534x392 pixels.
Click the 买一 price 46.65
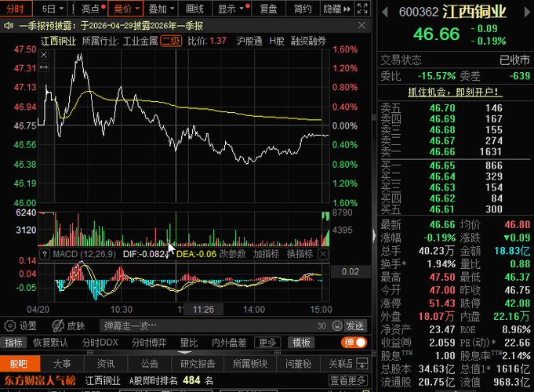click(442, 165)
